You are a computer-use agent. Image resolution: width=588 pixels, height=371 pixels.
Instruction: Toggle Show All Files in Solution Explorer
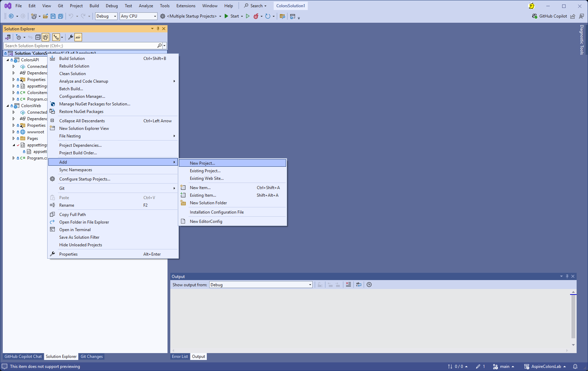pyautogui.click(x=45, y=37)
